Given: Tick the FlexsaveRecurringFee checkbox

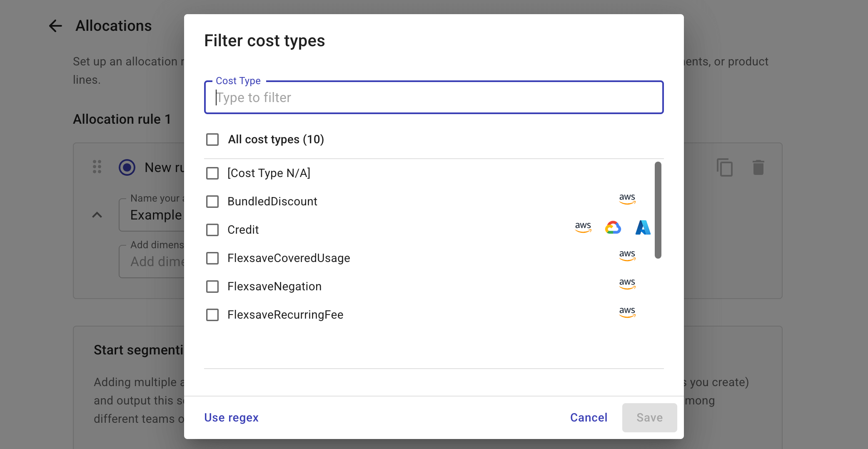Looking at the screenshot, I should click(212, 315).
